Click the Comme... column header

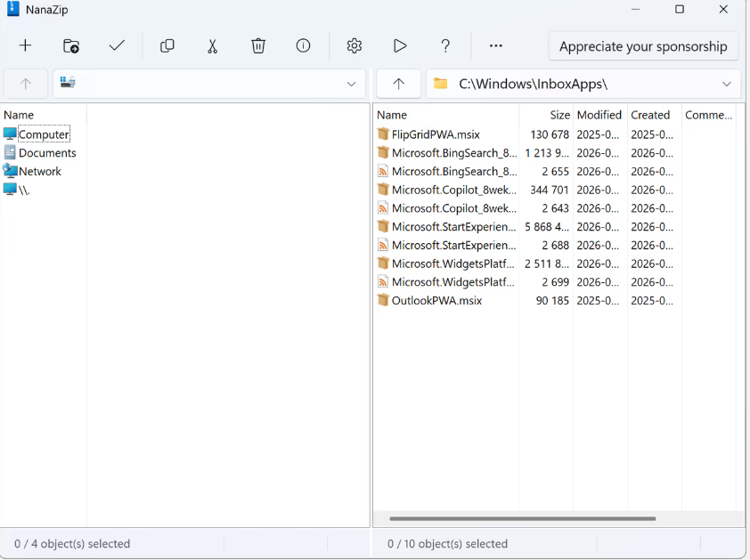pos(708,115)
